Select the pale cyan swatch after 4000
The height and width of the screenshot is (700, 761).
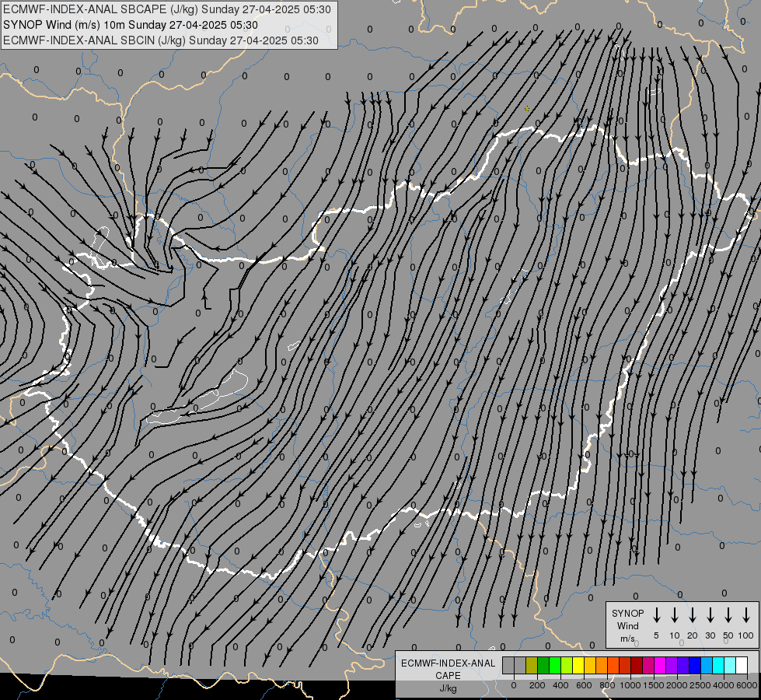coord(729,665)
